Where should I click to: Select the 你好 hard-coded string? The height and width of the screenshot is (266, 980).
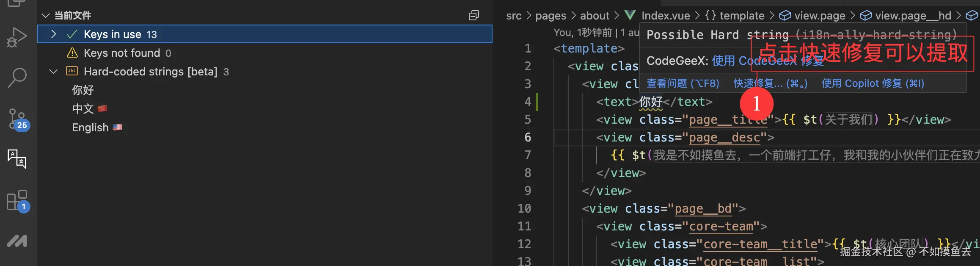pos(83,90)
